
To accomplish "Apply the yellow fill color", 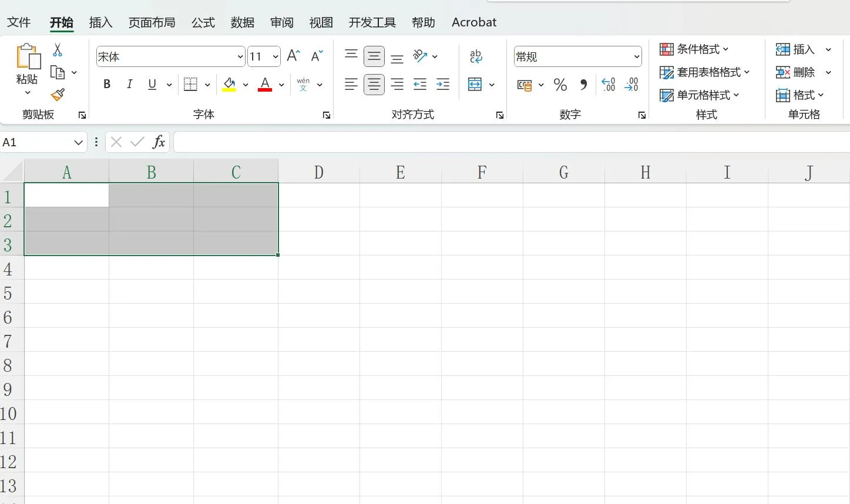I will click(229, 85).
